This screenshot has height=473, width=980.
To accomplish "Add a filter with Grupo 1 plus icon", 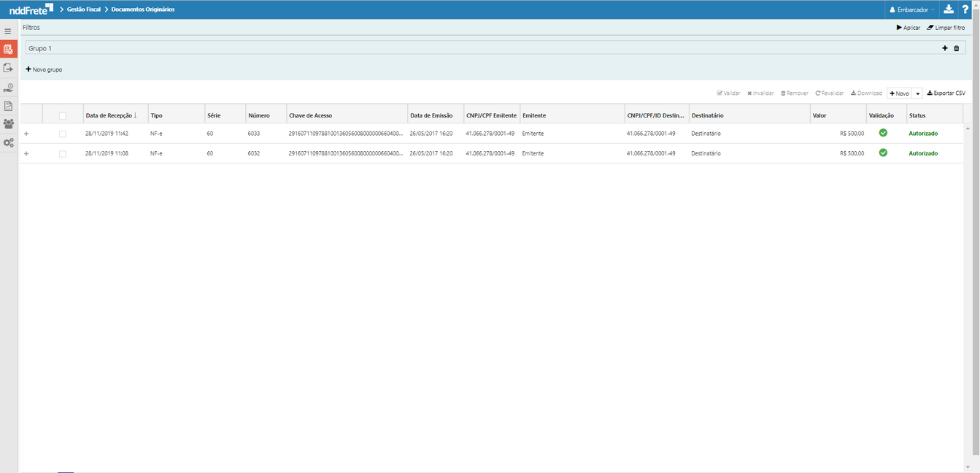I will coord(945,48).
